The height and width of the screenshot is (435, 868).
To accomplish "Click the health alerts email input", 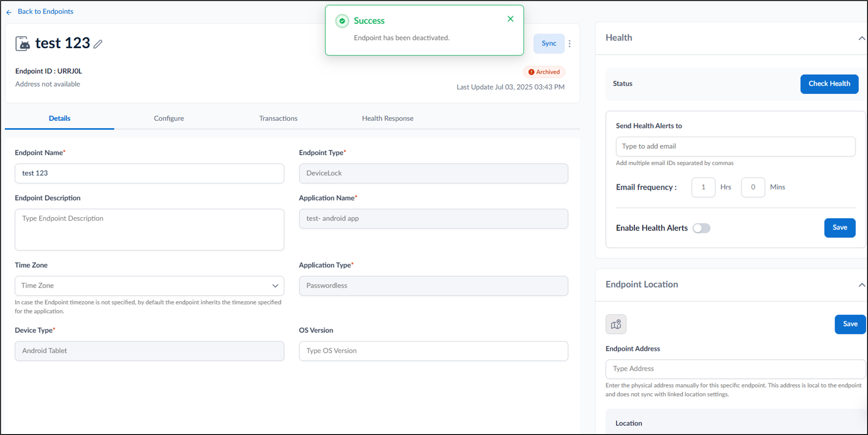I will [x=735, y=146].
